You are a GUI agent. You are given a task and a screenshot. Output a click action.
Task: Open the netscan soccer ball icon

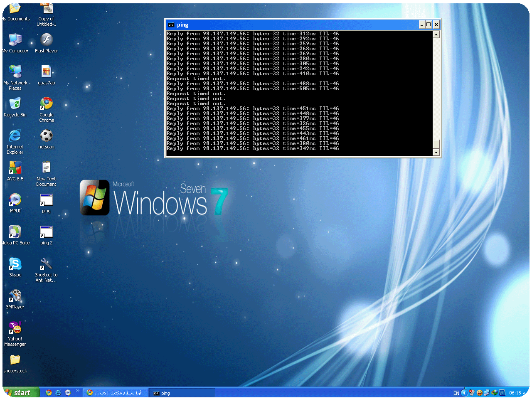[x=46, y=136]
